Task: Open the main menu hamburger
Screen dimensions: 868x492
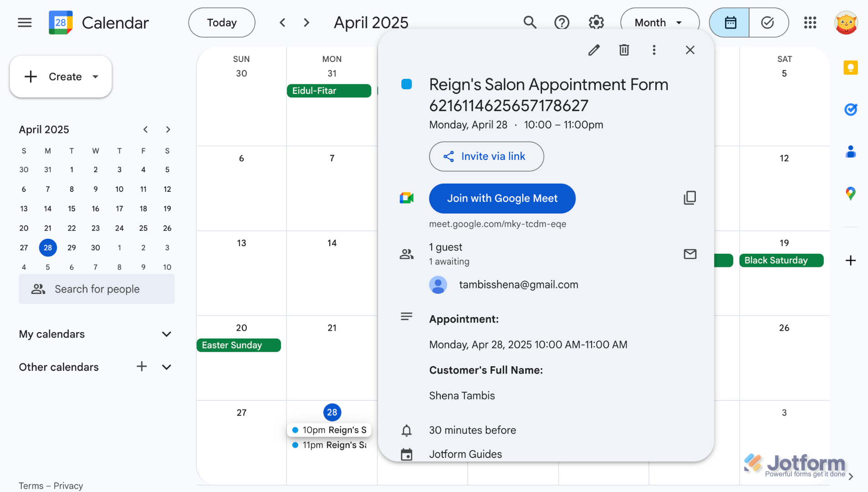Action: tap(25, 22)
